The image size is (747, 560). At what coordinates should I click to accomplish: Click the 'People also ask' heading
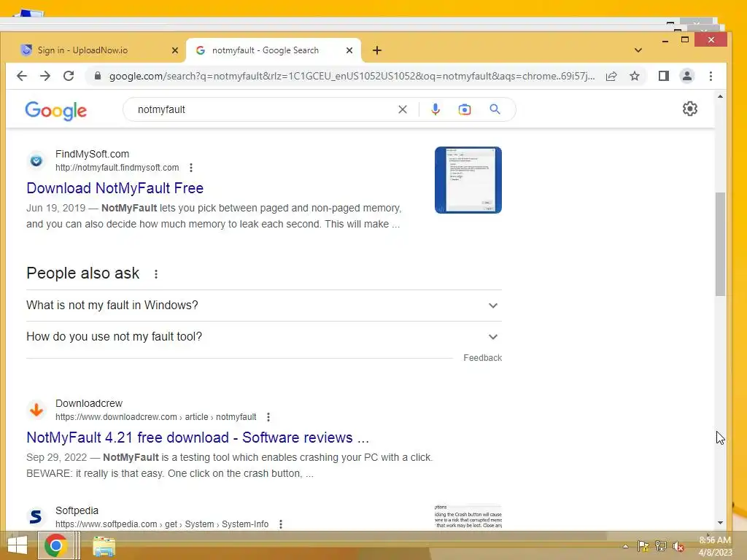83,273
